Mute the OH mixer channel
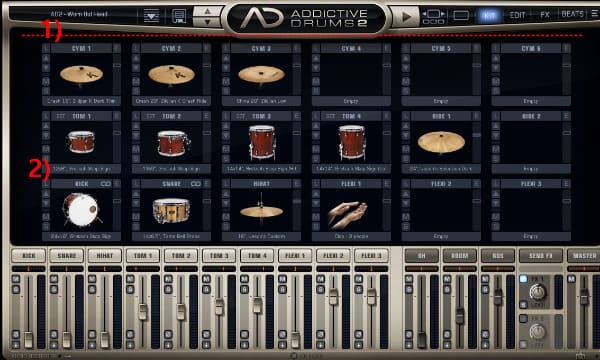This screenshot has width=600, height=360. (409, 279)
